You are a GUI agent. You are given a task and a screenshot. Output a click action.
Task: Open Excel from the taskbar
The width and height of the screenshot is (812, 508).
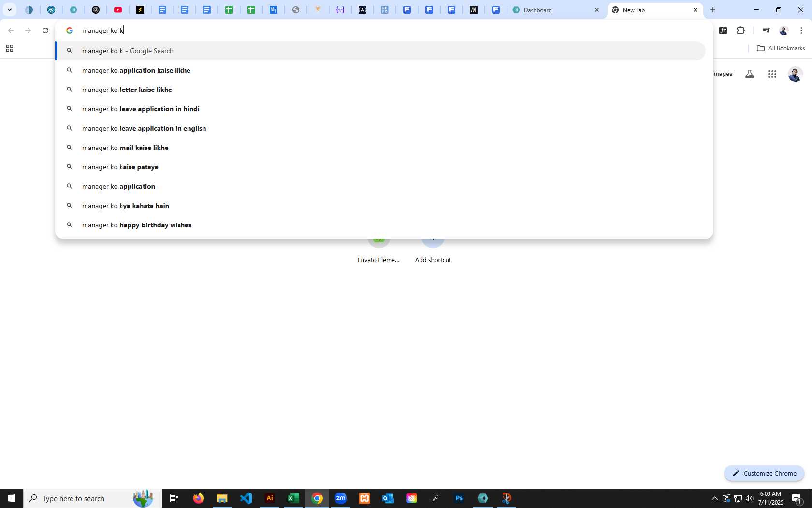pos(293,498)
